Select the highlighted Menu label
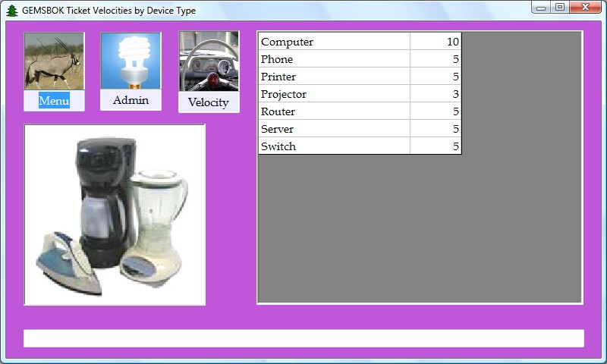 pyautogui.click(x=54, y=101)
